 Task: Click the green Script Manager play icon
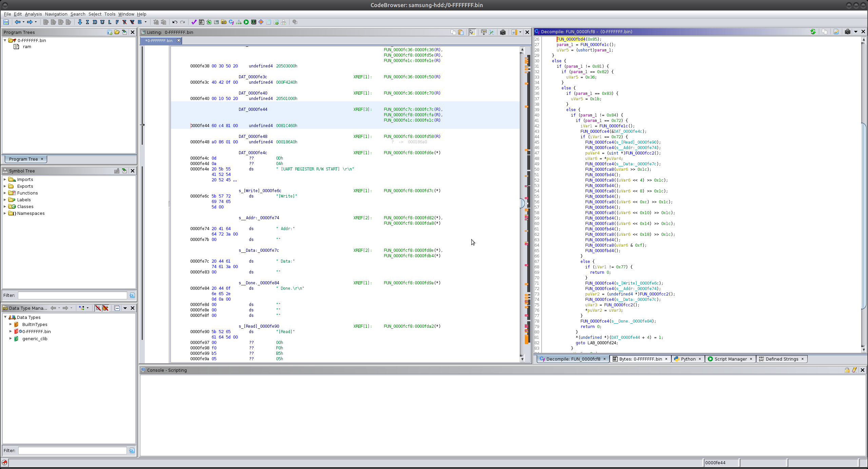(x=246, y=22)
